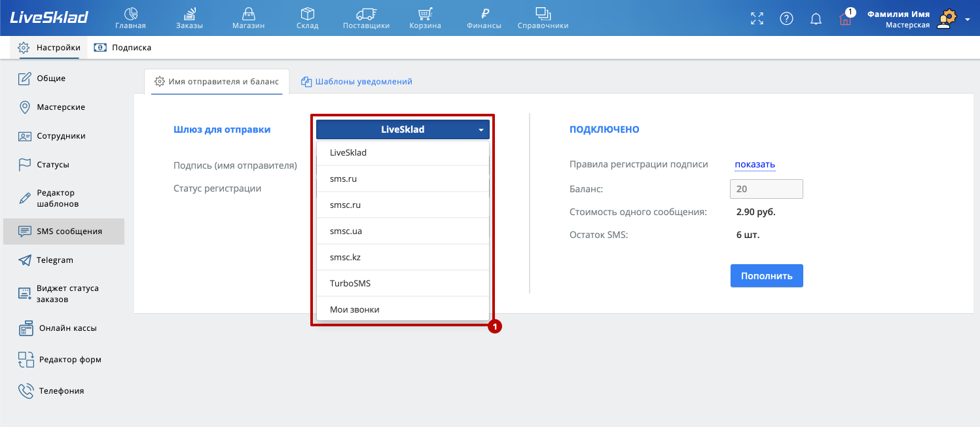The height and width of the screenshot is (427, 980).
Task: Expand the user account menu arrow
Action: point(968,20)
